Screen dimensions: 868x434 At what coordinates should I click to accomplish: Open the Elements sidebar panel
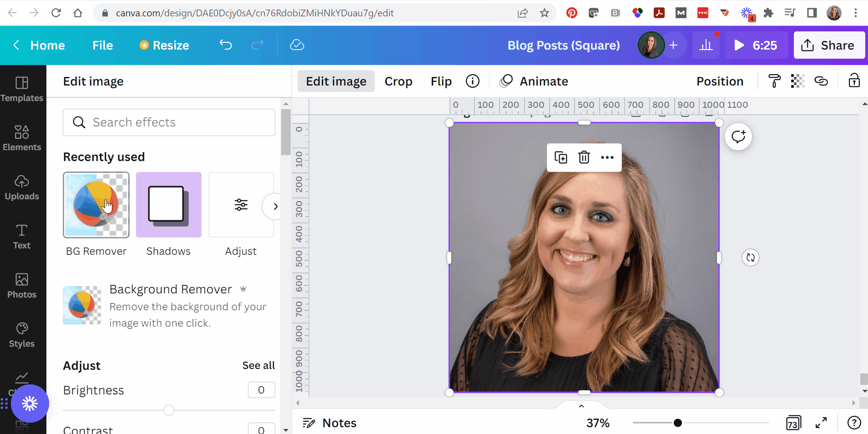pos(22,138)
